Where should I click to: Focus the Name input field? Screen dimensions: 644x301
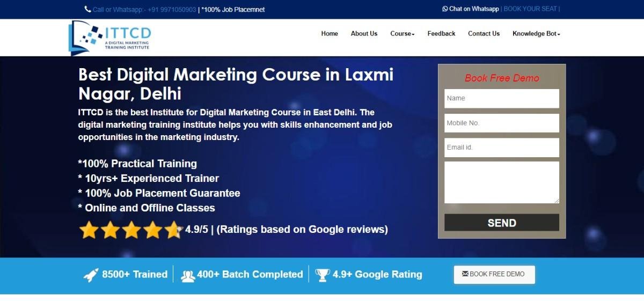pyautogui.click(x=501, y=99)
